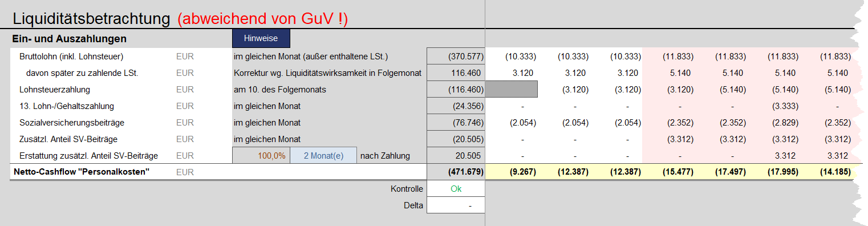The height and width of the screenshot is (226, 868).
Task: Select the Kontrolle Ok cell
Action: click(x=456, y=189)
